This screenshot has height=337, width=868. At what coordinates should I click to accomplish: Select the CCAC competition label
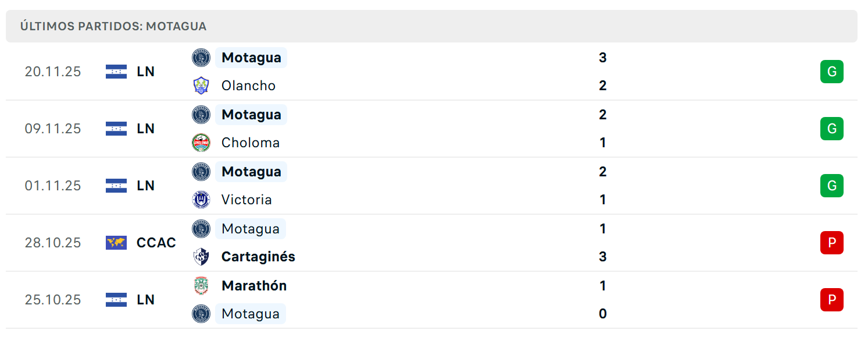[156, 243]
